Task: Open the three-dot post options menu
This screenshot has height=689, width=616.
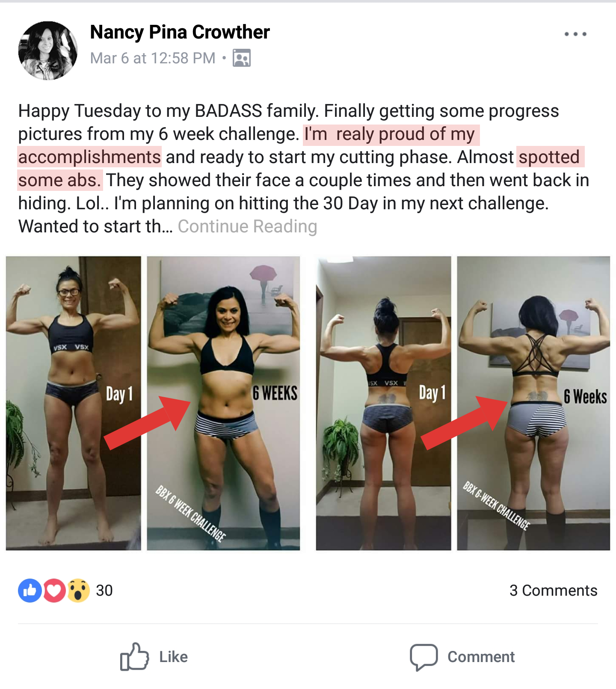Action: coord(575,34)
